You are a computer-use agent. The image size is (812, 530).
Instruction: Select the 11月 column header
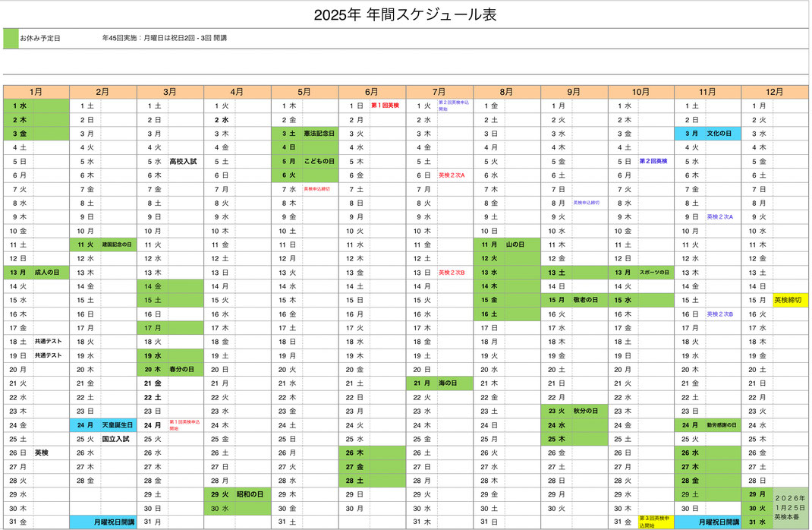707,92
